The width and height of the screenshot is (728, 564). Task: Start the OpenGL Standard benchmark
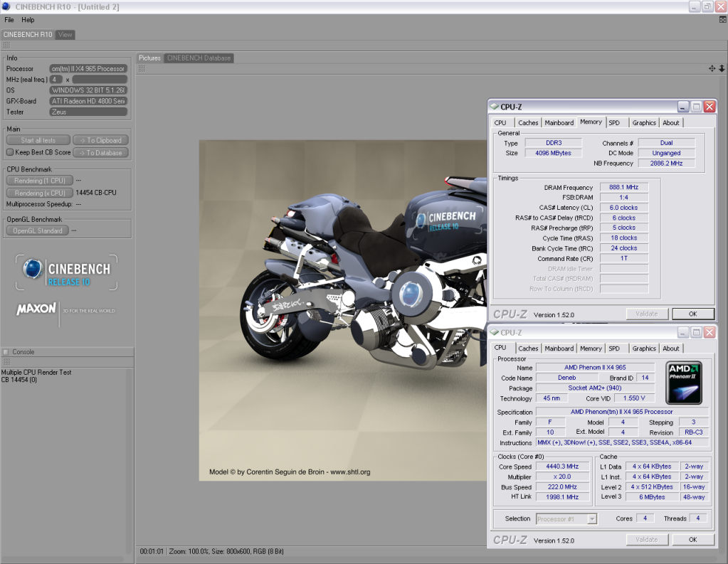38,230
